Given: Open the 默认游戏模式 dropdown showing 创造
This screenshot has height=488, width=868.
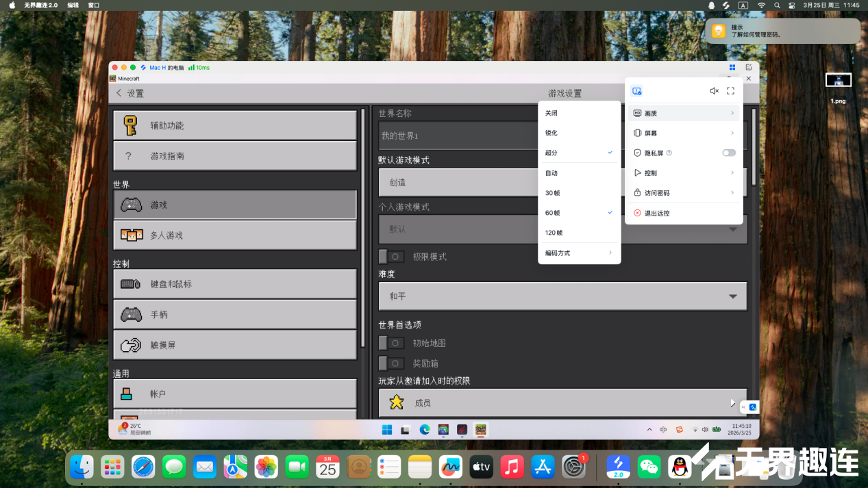Looking at the screenshot, I should (562, 183).
